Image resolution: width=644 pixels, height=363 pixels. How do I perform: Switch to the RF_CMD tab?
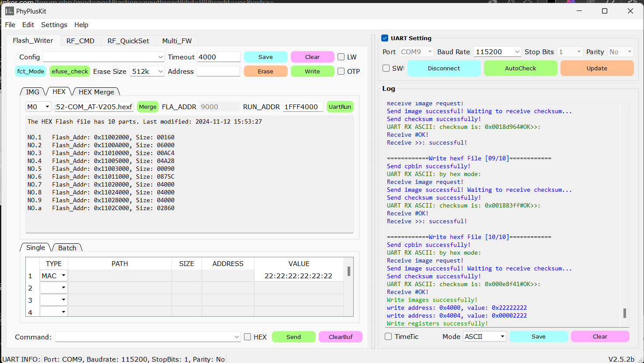point(80,41)
